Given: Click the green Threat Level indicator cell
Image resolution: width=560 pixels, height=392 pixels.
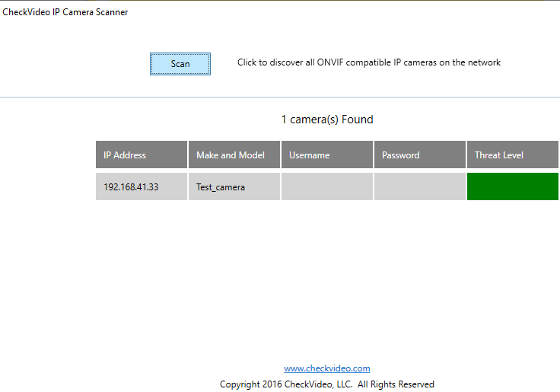Looking at the screenshot, I should [513, 186].
